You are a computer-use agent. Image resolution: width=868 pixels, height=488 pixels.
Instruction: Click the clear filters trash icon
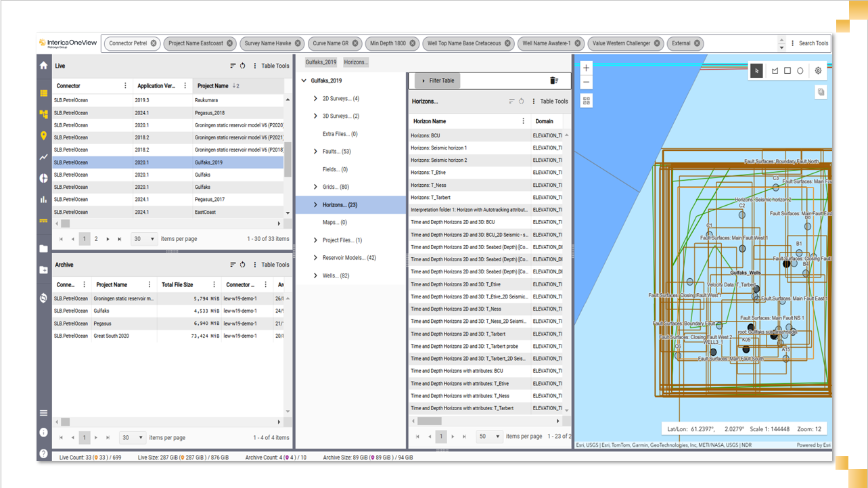[x=554, y=81]
